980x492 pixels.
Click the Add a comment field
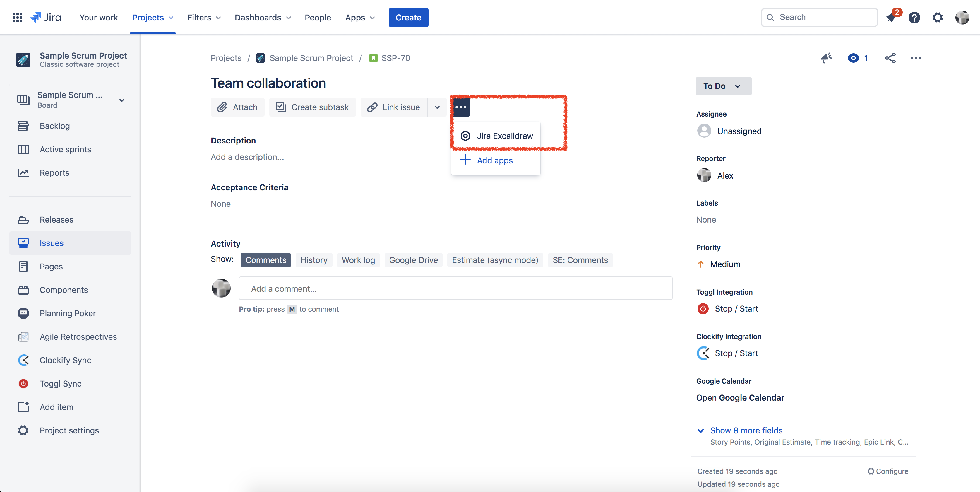[455, 288]
